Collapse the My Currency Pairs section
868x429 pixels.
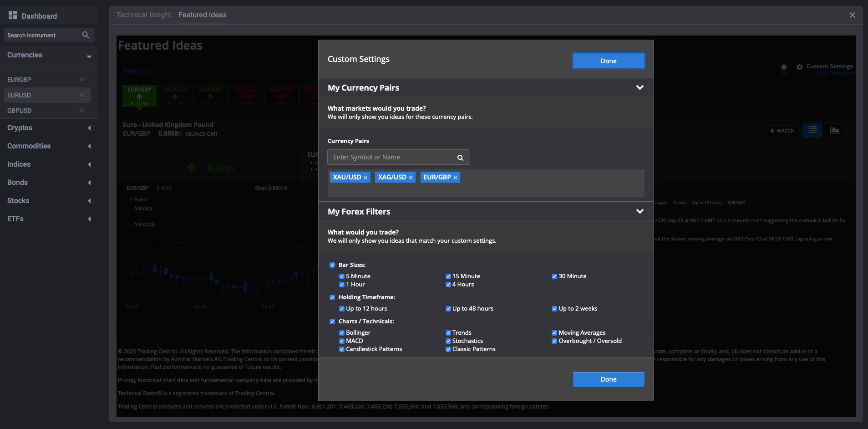[x=640, y=87]
